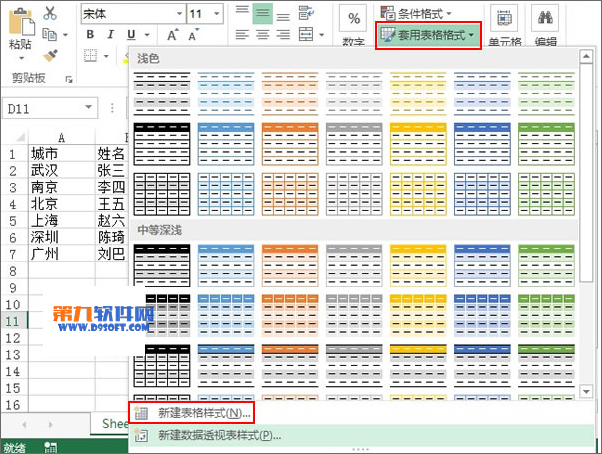Image resolution: width=602 pixels, height=454 pixels.
Task: Select cell containing 武汉
Action: (61, 170)
